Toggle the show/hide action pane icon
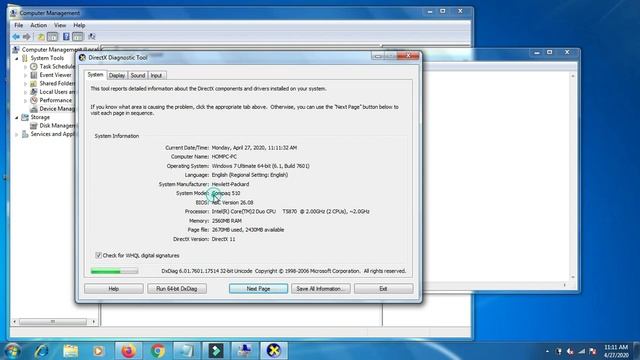The width and height of the screenshot is (640, 360). point(78,37)
